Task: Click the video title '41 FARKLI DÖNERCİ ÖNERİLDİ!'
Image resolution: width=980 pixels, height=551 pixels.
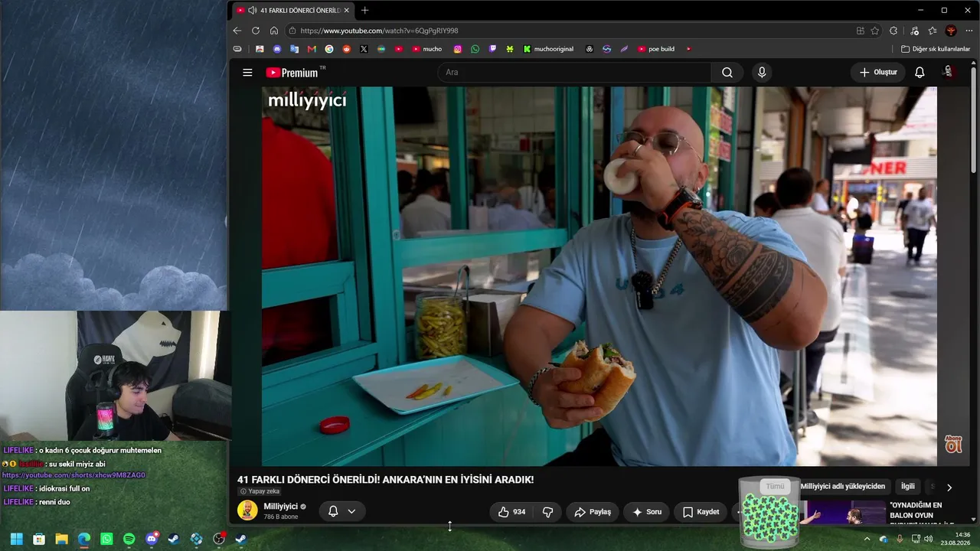Action: tap(385, 480)
